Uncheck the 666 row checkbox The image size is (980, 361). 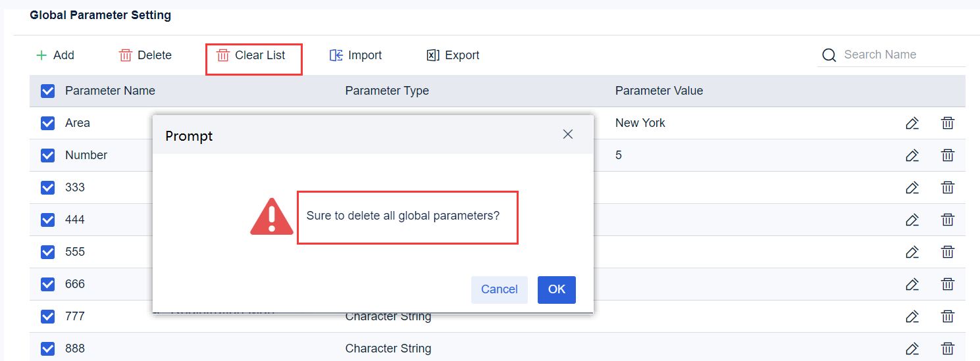click(47, 284)
